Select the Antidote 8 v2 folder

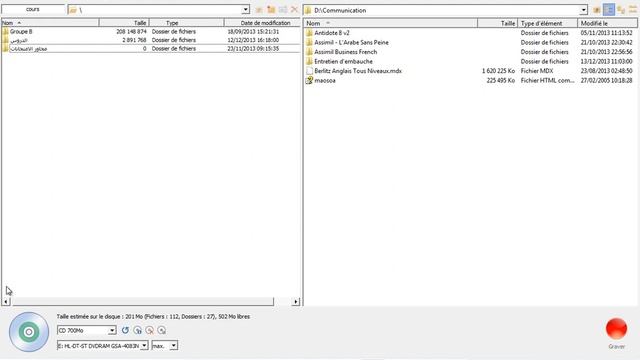[332, 33]
